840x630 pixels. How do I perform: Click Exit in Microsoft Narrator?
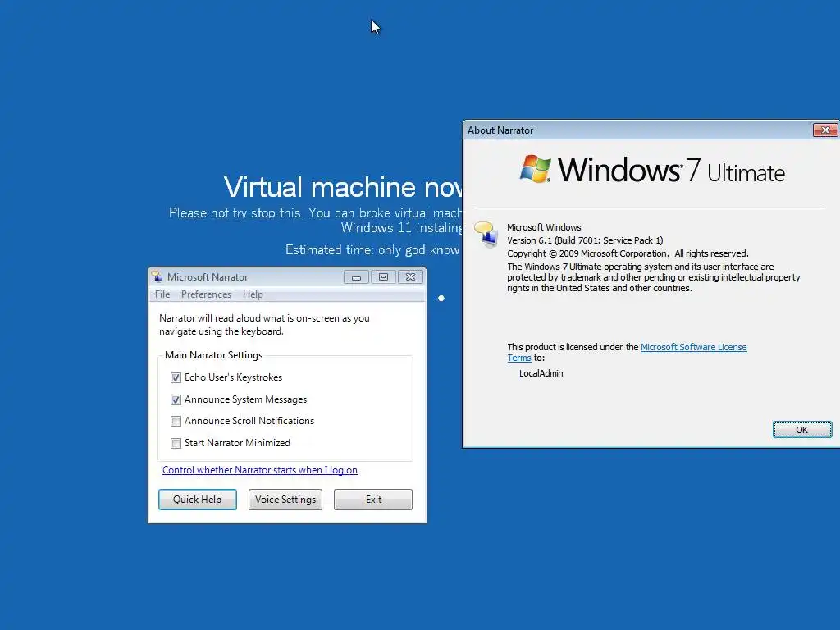pos(373,500)
